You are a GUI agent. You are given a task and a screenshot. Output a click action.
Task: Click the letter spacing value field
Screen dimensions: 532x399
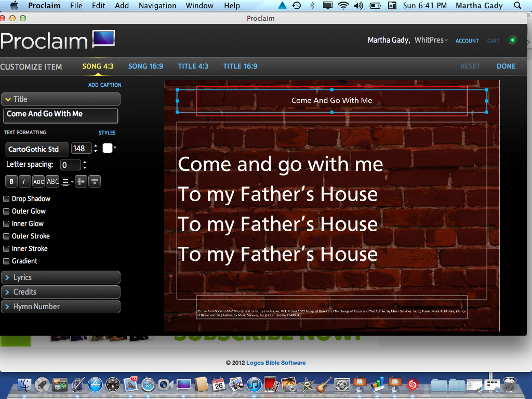[71, 165]
